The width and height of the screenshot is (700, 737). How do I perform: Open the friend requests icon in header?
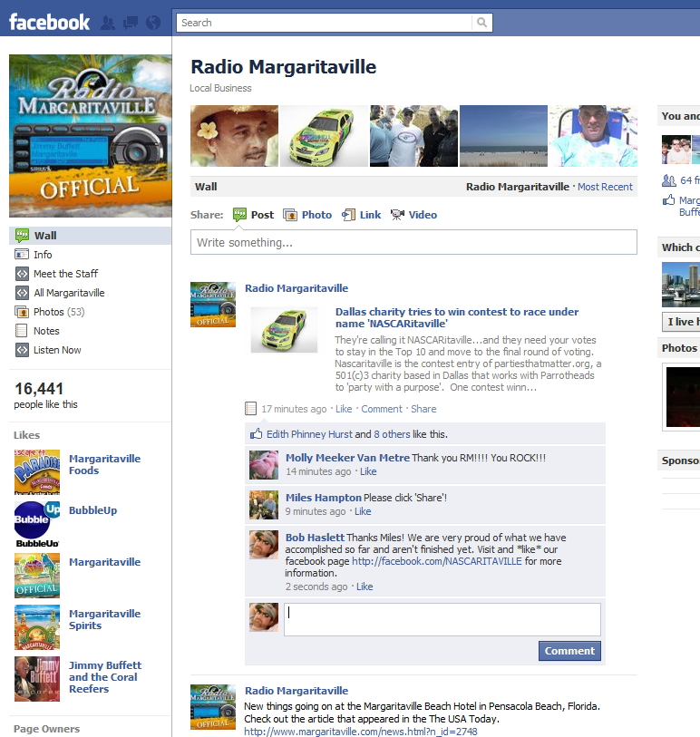point(108,23)
